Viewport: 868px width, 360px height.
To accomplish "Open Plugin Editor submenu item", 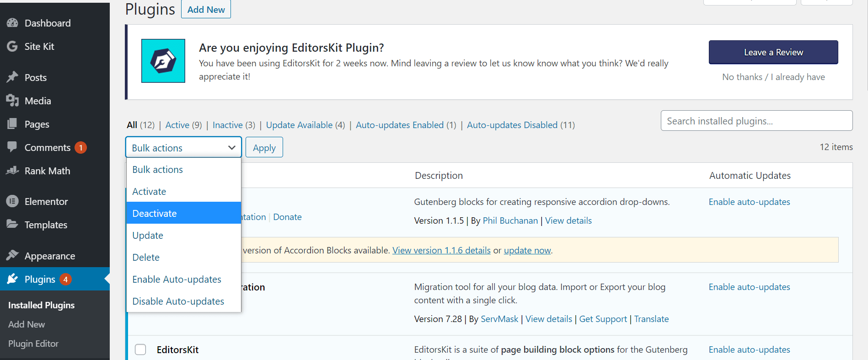I will (x=33, y=344).
